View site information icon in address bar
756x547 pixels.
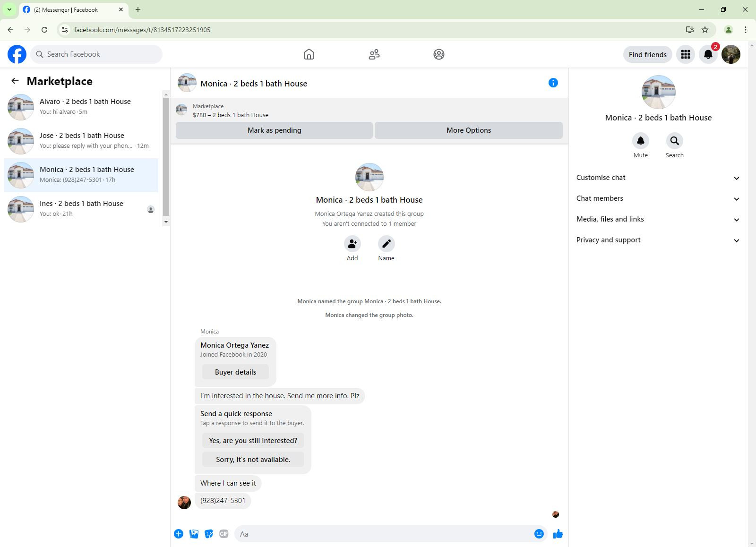point(65,30)
